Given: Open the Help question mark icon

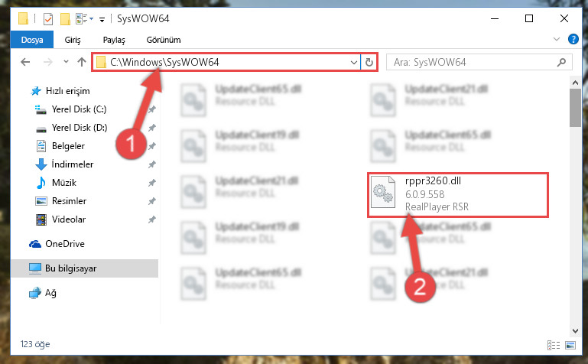Looking at the screenshot, I should (x=573, y=39).
